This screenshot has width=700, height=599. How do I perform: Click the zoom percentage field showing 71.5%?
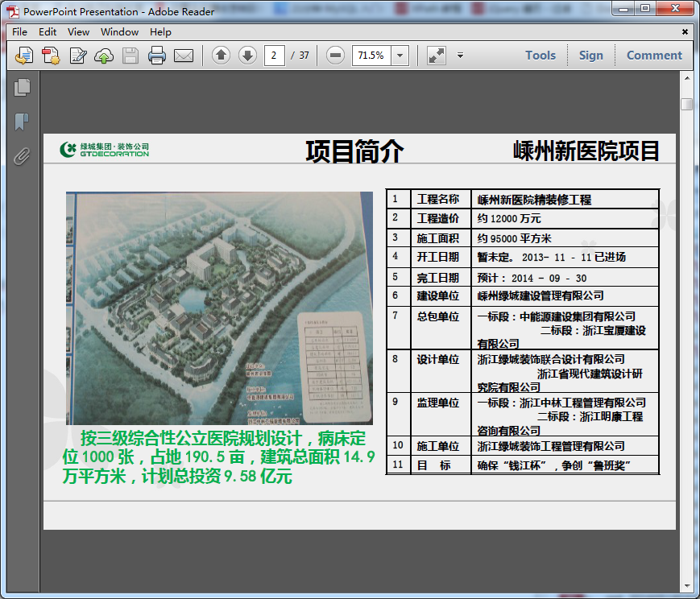click(371, 56)
